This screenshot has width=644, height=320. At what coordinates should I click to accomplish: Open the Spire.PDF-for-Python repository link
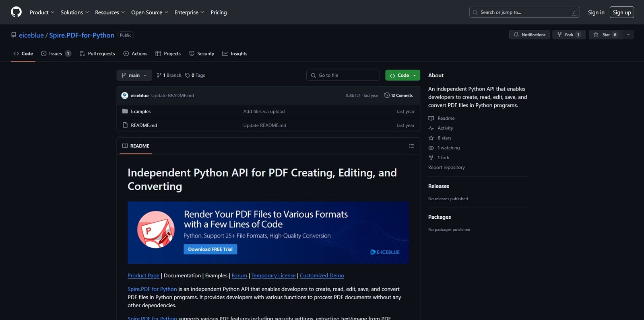(x=82, y=35)
